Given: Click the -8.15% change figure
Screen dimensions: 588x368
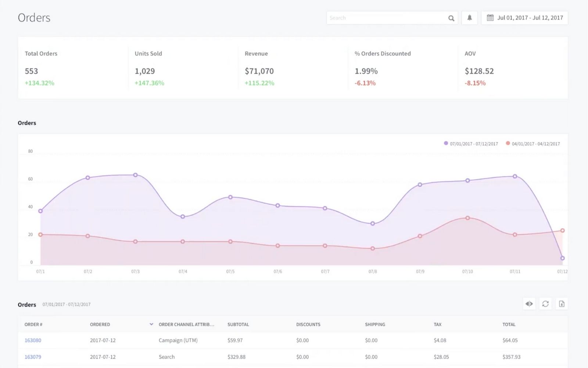Looking at the screenshot, I should (475, 83).
